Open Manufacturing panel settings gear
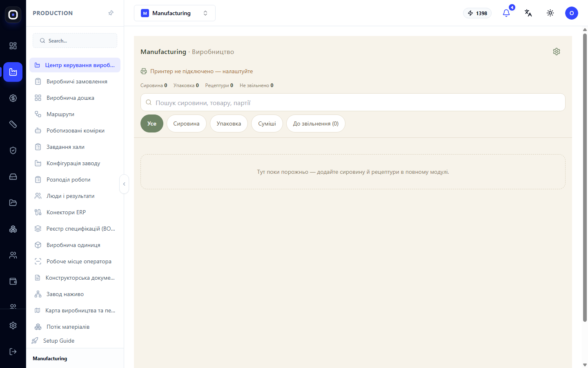 [557, 52]
